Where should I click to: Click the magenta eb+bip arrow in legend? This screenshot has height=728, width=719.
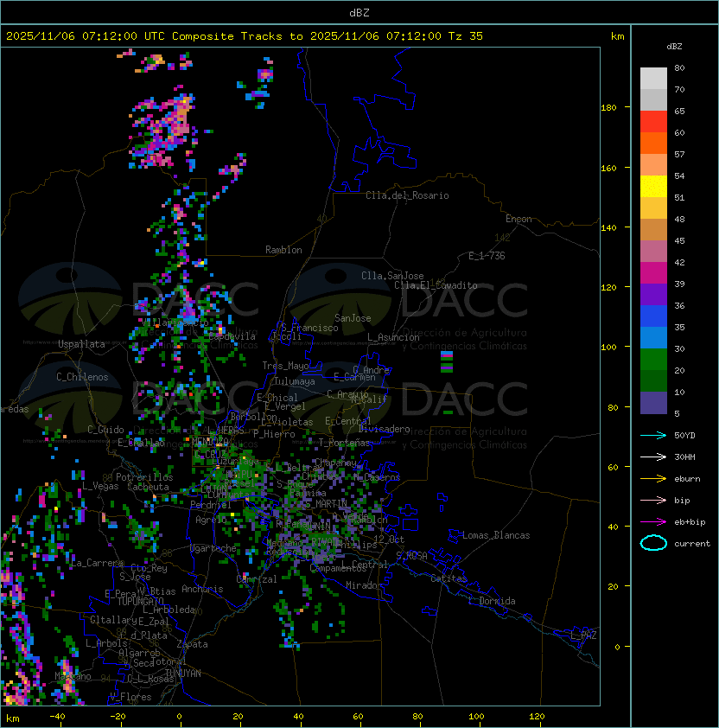point(653,522)
